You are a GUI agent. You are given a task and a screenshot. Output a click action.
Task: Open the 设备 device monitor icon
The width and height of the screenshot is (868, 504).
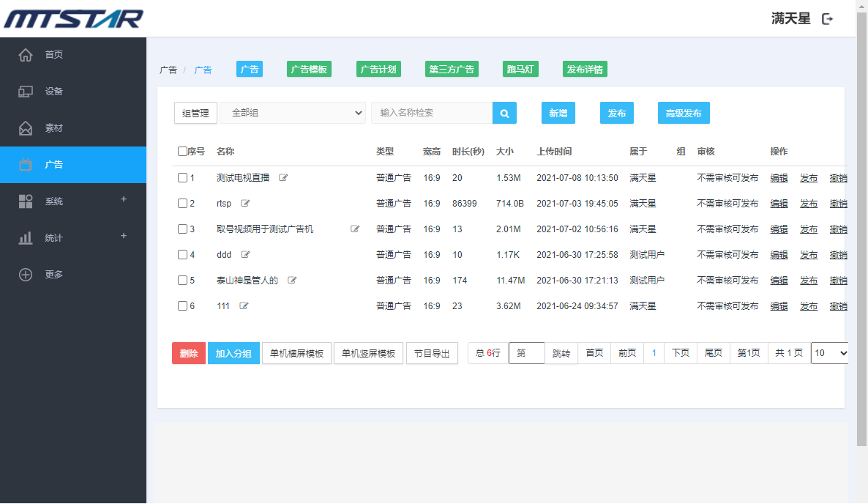[x=26, y=92]
